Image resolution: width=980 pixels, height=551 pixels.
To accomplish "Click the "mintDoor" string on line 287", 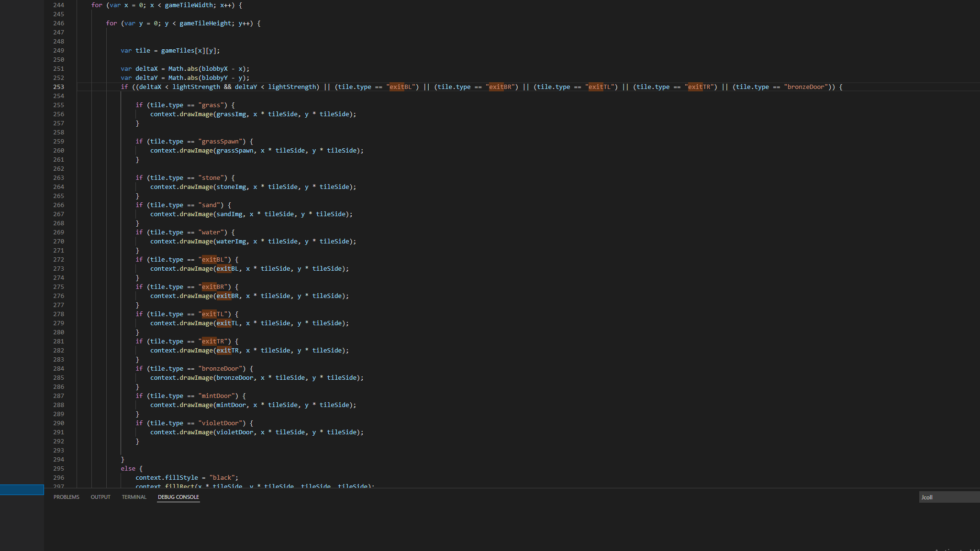I will [216, 396].
